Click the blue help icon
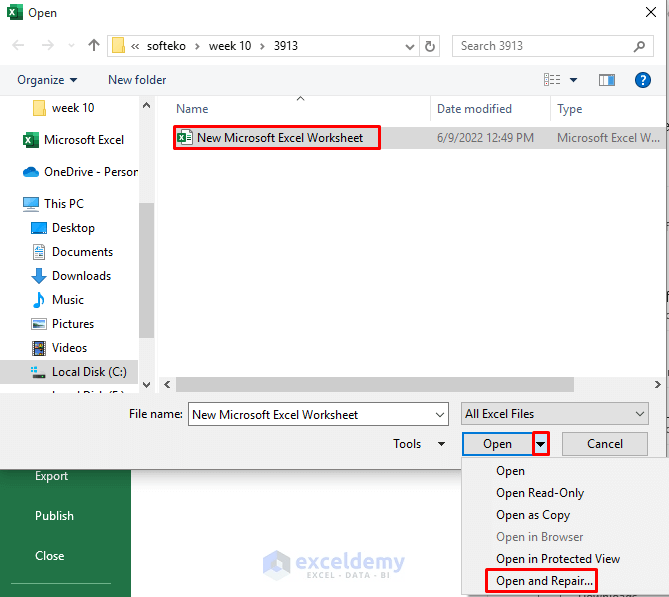This screenshot has width=669, height=597. [643, 80]
